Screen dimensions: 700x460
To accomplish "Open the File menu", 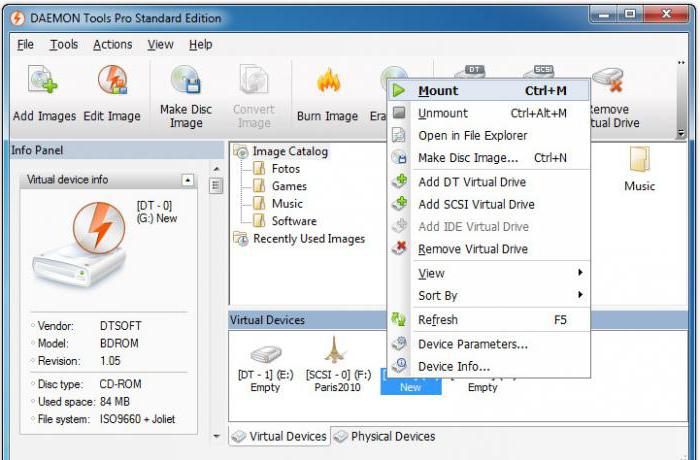I will tap(25, 45).
